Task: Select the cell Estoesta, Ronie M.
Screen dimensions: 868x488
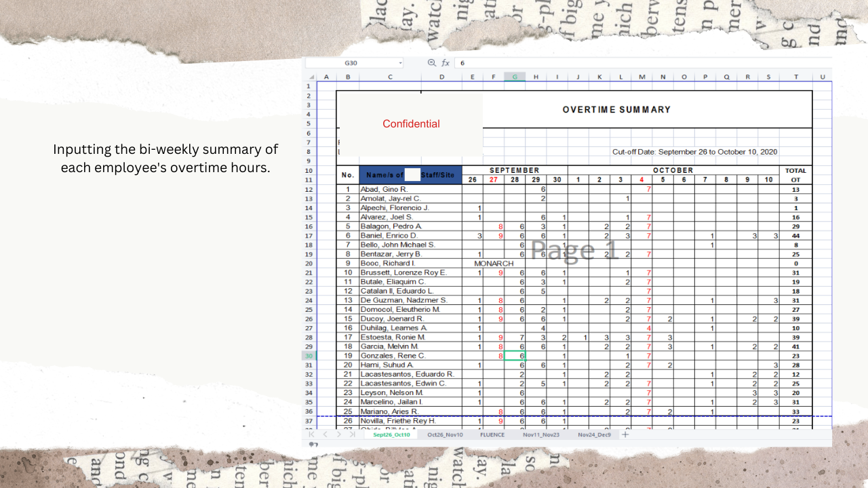Action: pyautogui.click(x=410, y=337)
